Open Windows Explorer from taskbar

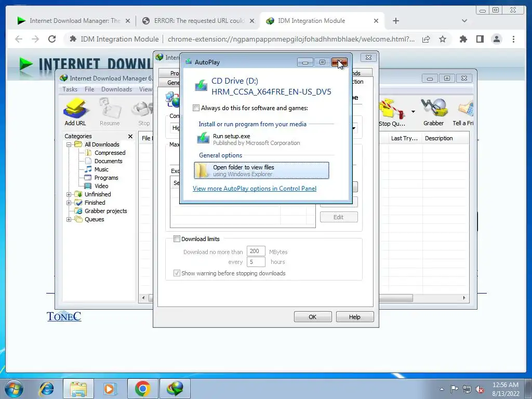pyautogui.click(x=78, y=389)
